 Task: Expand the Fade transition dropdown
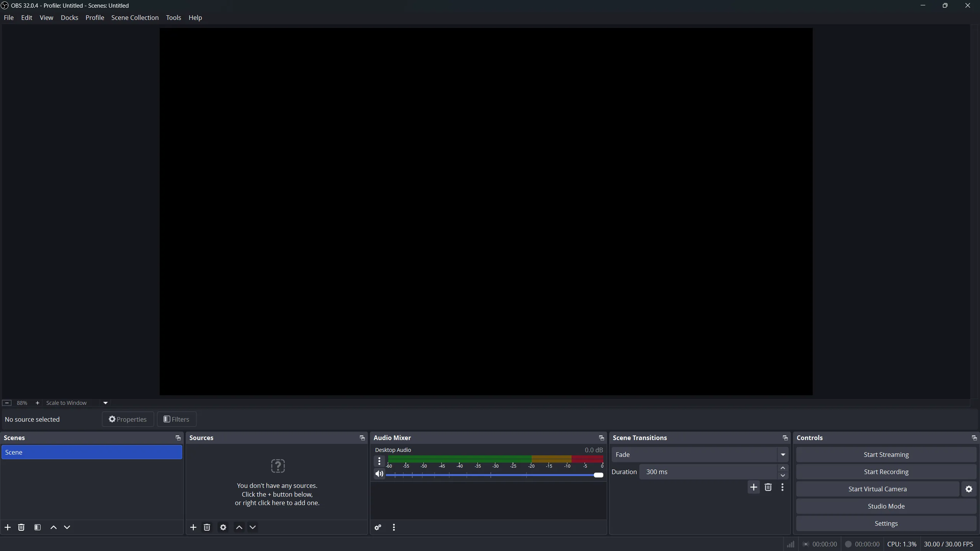click(x=783, y=455)
